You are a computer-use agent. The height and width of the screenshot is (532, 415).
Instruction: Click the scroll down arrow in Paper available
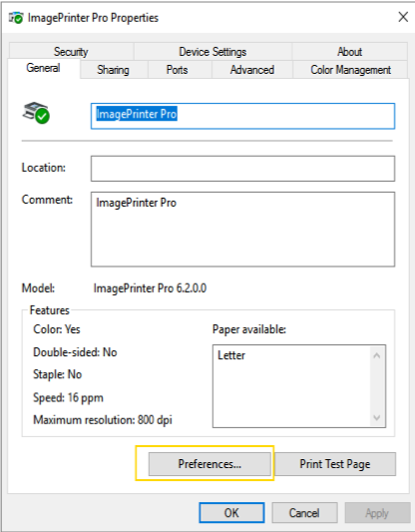tap(377, 417)
